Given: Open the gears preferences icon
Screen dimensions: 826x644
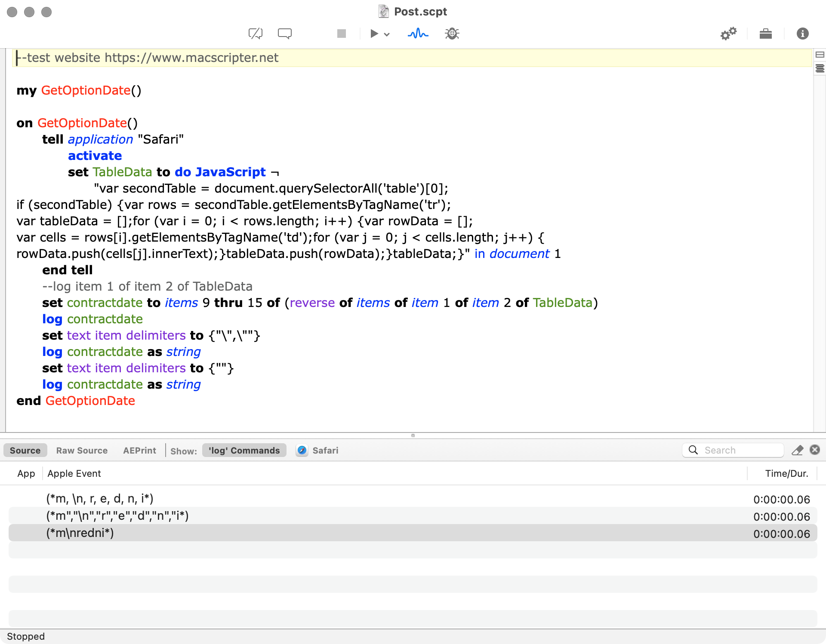Looking at the screenshot, I should coord(728,34).
